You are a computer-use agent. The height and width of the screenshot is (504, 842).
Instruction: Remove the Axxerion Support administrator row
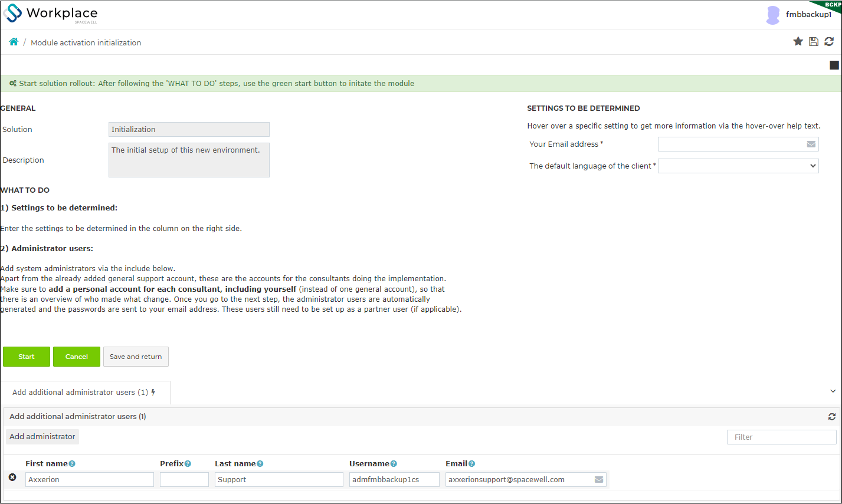pyautogui.click(x=12, y=477)
